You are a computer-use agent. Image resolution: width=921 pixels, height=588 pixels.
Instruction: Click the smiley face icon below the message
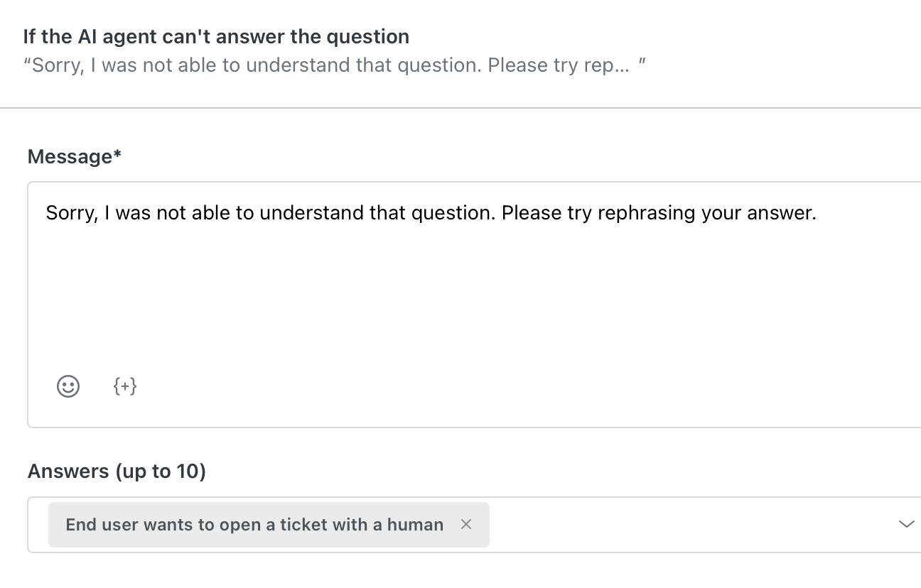click(x=68, y=386)
